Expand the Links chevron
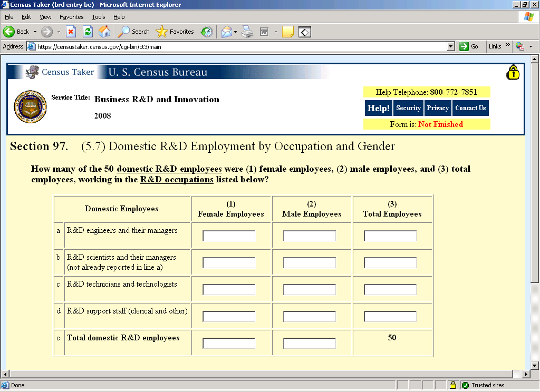Screen dimensions: 540x392 point(507,45)
